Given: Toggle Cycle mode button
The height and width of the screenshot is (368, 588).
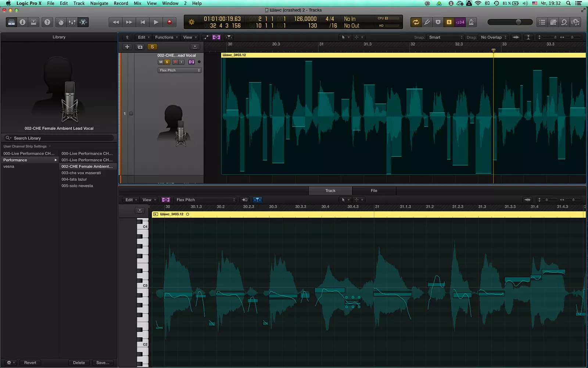Looking at the screenshot, I should pyautogui.click(x=416, y=22).
